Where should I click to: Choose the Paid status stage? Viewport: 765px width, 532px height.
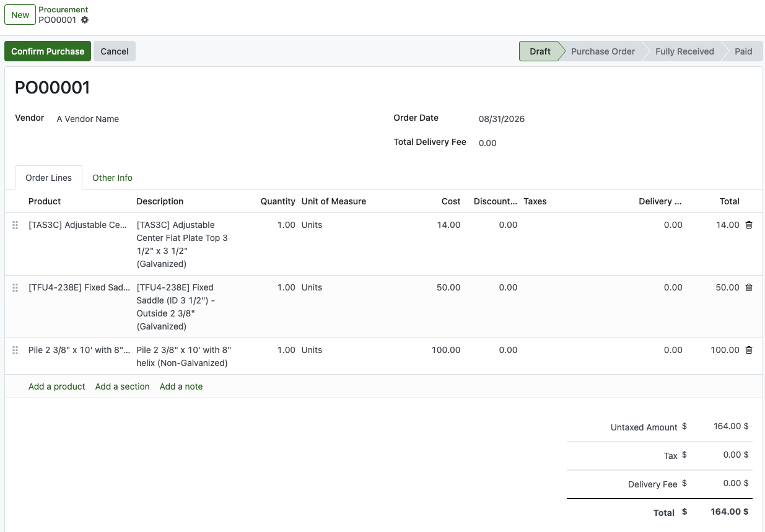[743, 51]
